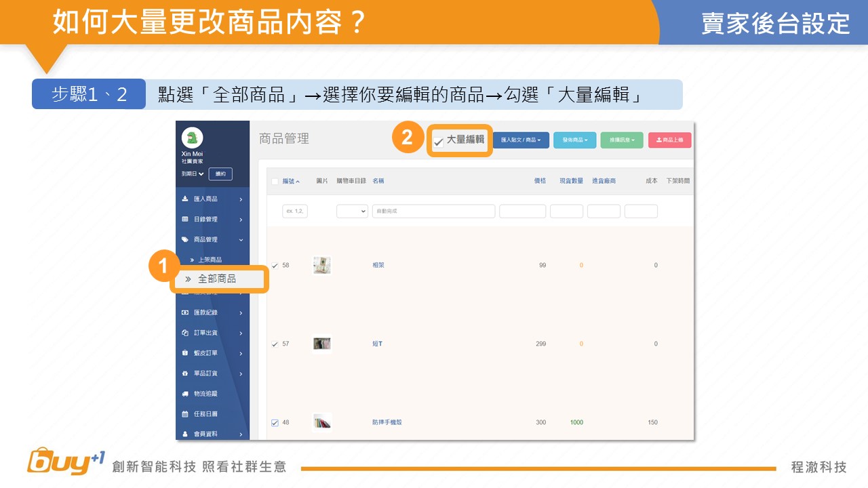Click the 續約 renew button
The height and width of the screenshot is (488, 868).
[220, 174]
